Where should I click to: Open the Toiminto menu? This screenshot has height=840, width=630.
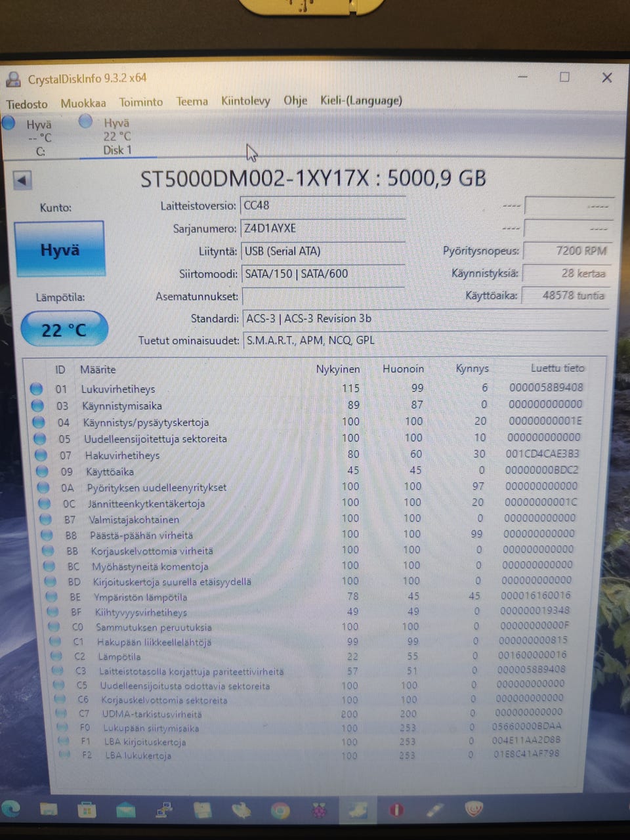141,102
